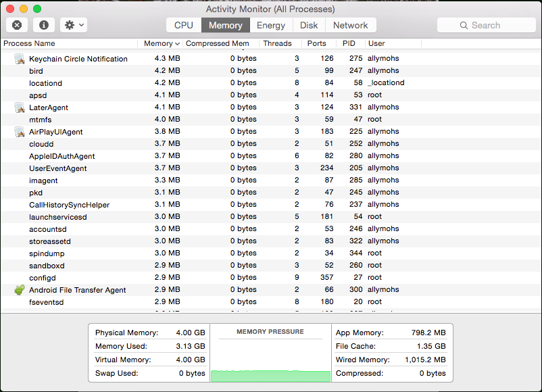Select the mtmfs process
Image resolution: width=542 pixels, height=392 pixels.
click(x=271, y=120)
